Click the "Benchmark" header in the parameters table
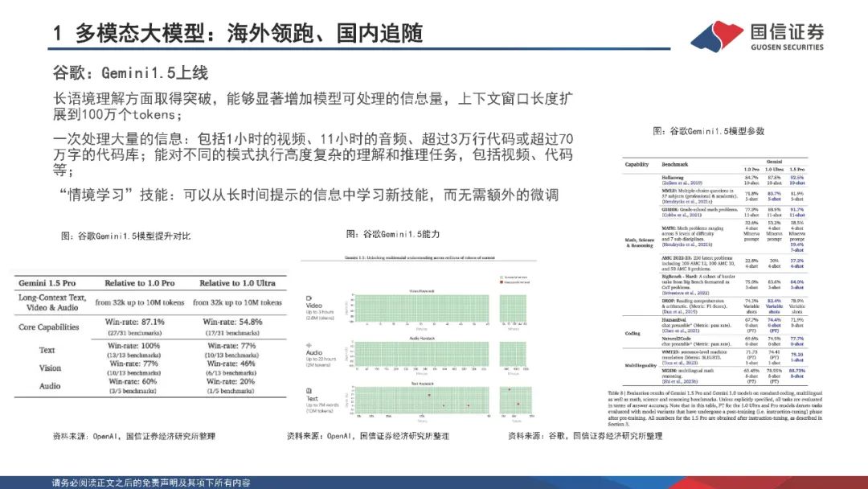868x489 pixels. 675,165
